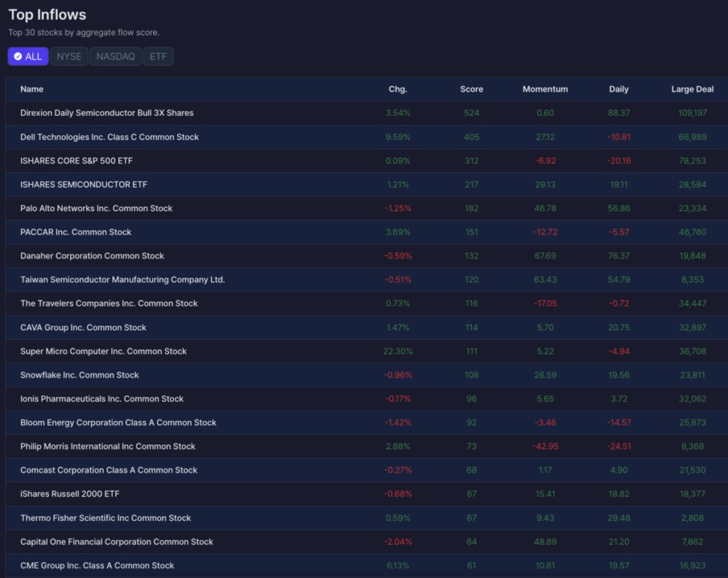Image resolution: width=728 pixels, height=578 pixels.
Task: Select Capital One Financial Corporation row
Action: 367,541
